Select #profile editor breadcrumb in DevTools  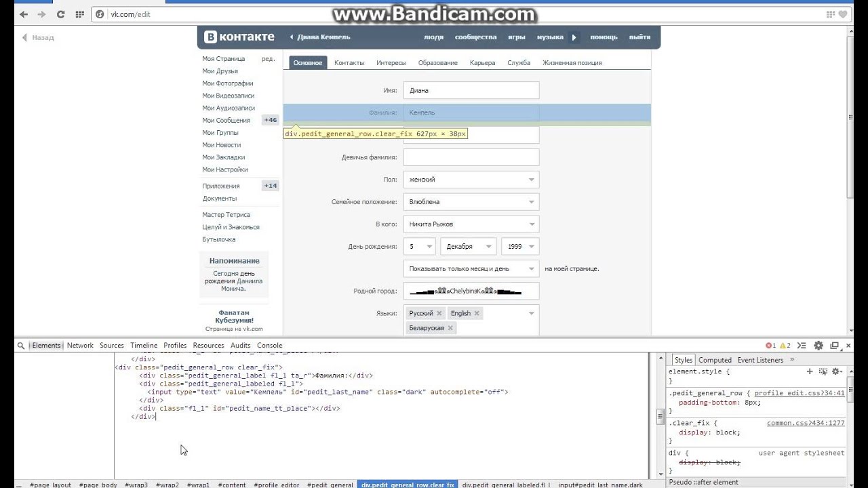tap(277, 485)
